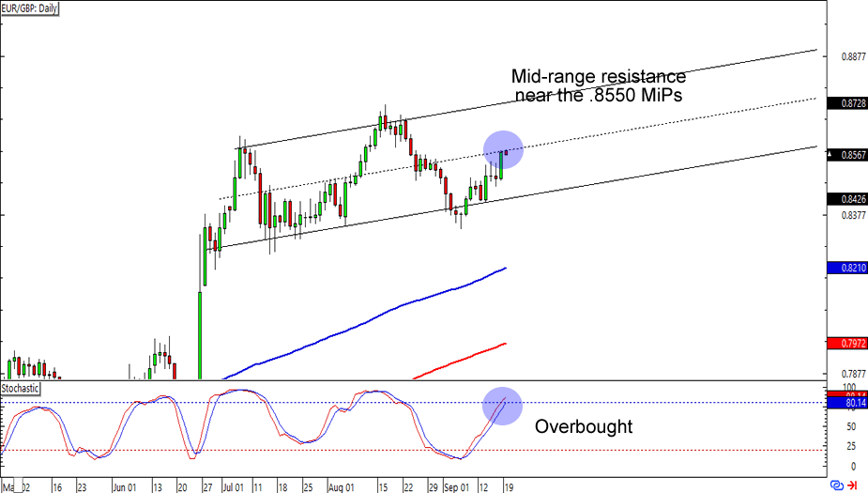Image resolution: width=868 pixels, height=493 pixels.
Task: Click the 0.8877 price axis value
Action: tap(853, 56)
